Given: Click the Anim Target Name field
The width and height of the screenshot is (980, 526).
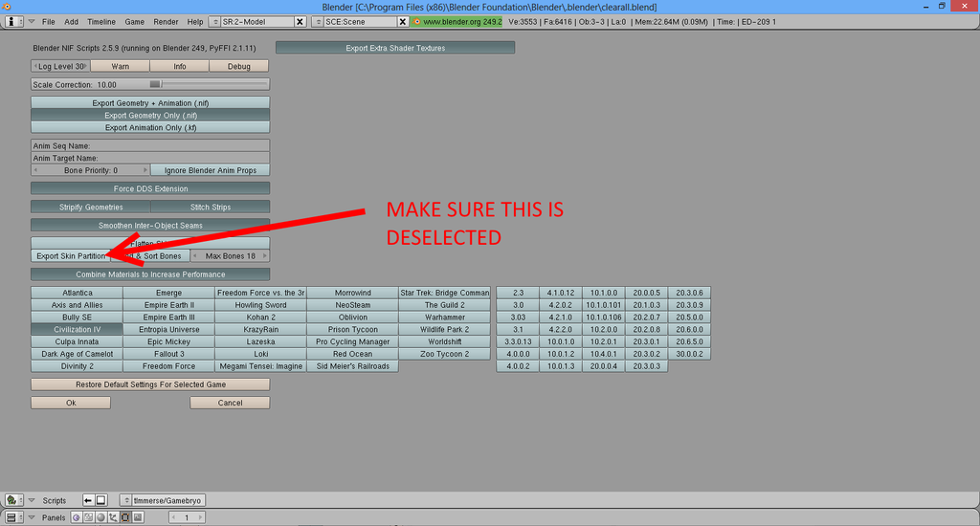Looking at the screenshot, I should click(150, 158).
